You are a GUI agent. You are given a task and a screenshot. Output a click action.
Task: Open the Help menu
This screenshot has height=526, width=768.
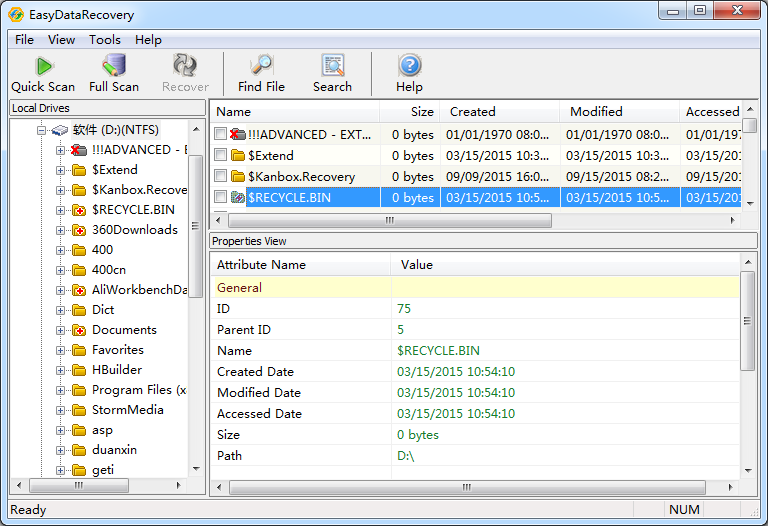(148, 40)
